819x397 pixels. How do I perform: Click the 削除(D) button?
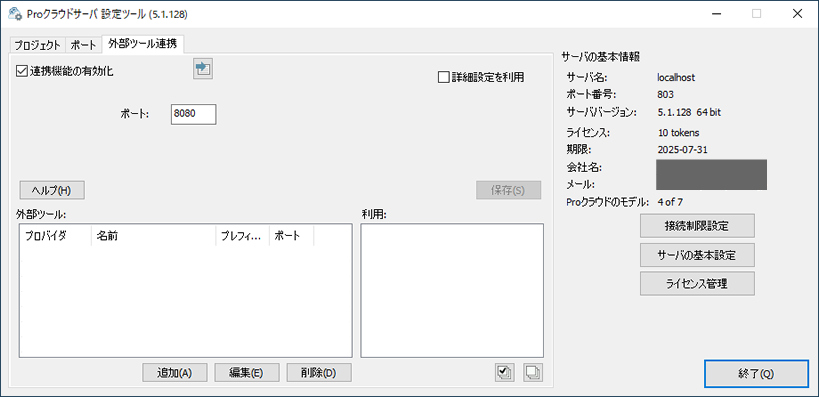point(319,373)
